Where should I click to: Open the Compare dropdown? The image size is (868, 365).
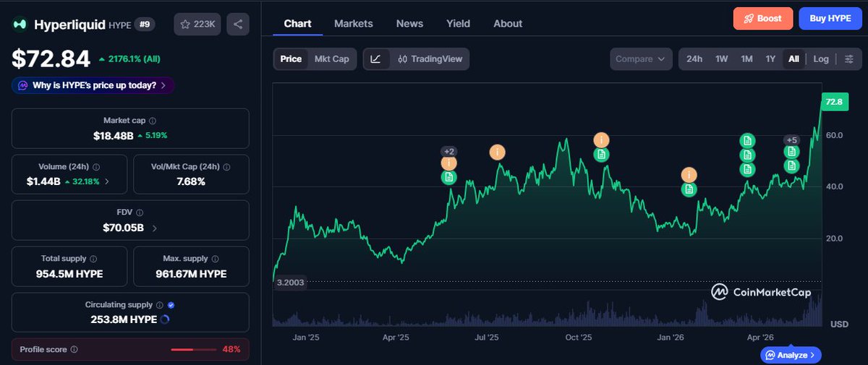pyautogui.click(x=641, y=59)
